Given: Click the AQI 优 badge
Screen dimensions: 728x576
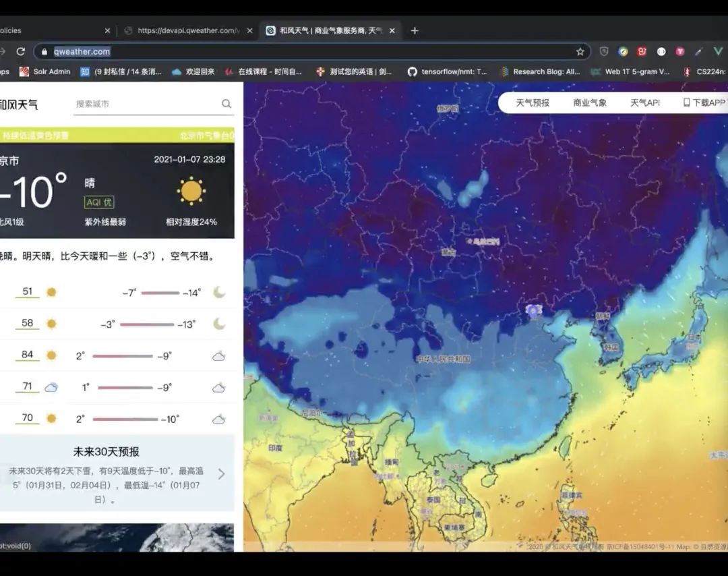Looking at the screenshot, I should click(99, 202).
